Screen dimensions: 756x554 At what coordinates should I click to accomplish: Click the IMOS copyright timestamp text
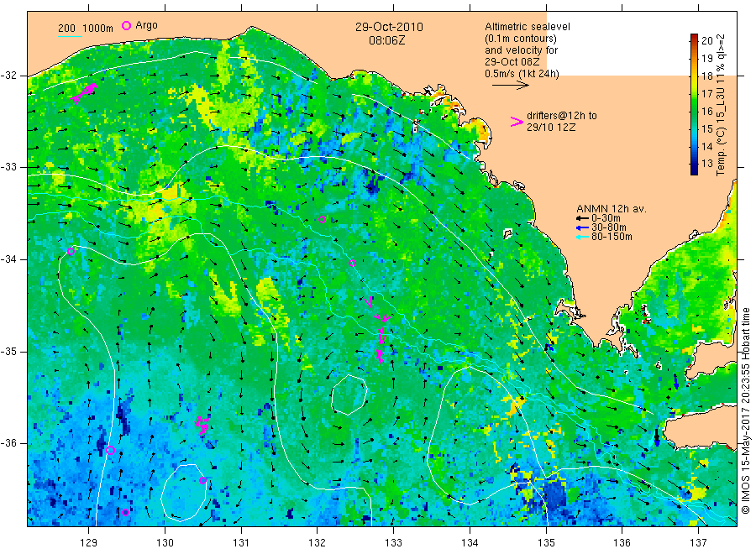[745, 410]
